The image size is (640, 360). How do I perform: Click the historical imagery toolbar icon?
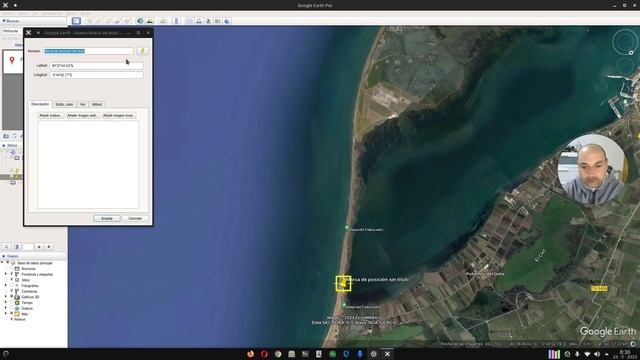click(140, 20)
